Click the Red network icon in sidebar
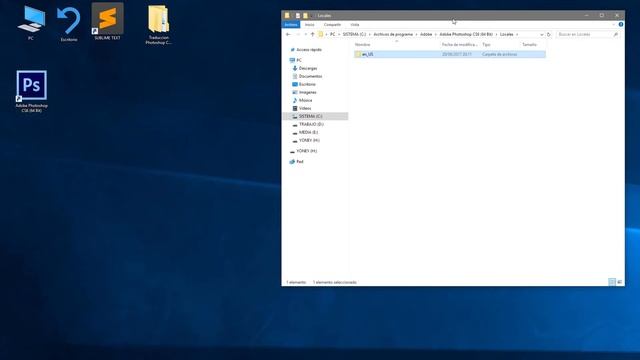 (x=292, y=162)
